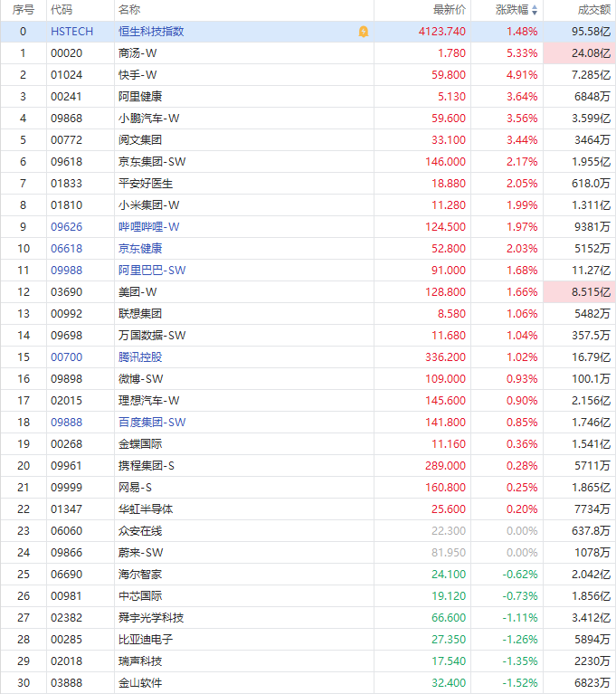
Task: Click 小米集团-W stock name
Action: [148, 204]
